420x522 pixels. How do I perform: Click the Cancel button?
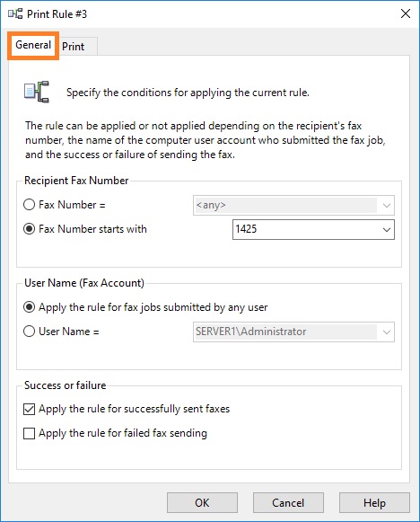(x=288, y=503)
